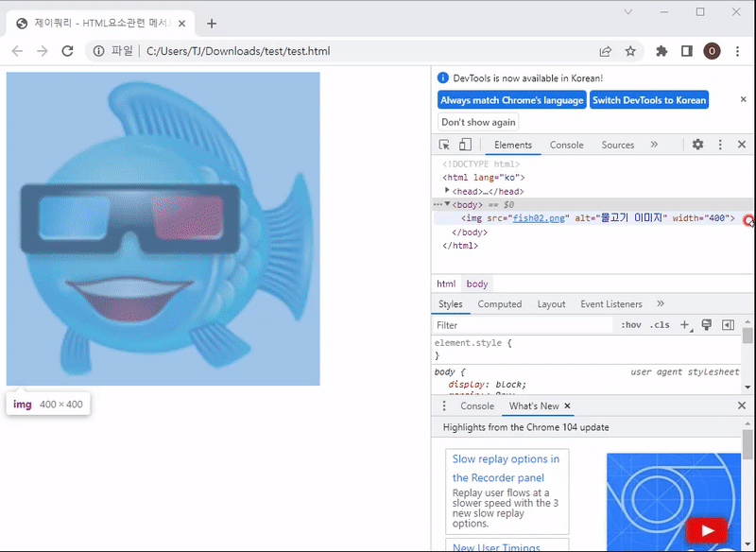
Task: Open the Extensions puzzle icon
Action: tap(662, 51)
